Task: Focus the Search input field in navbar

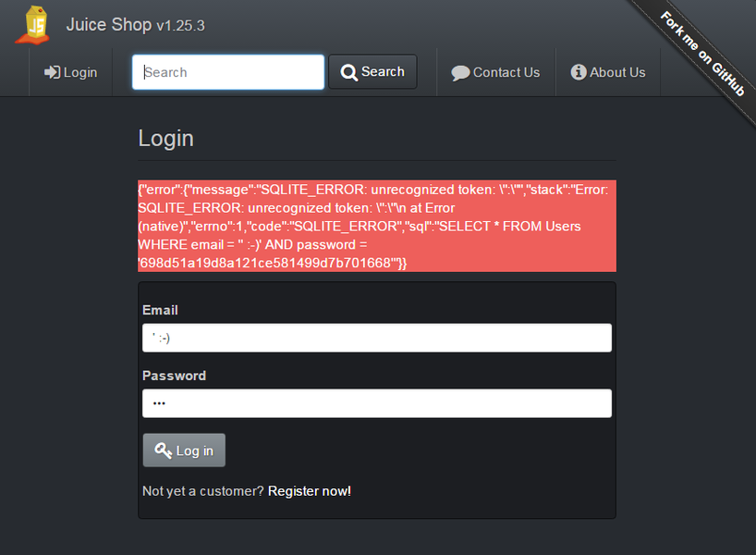Action: [228, 72]
